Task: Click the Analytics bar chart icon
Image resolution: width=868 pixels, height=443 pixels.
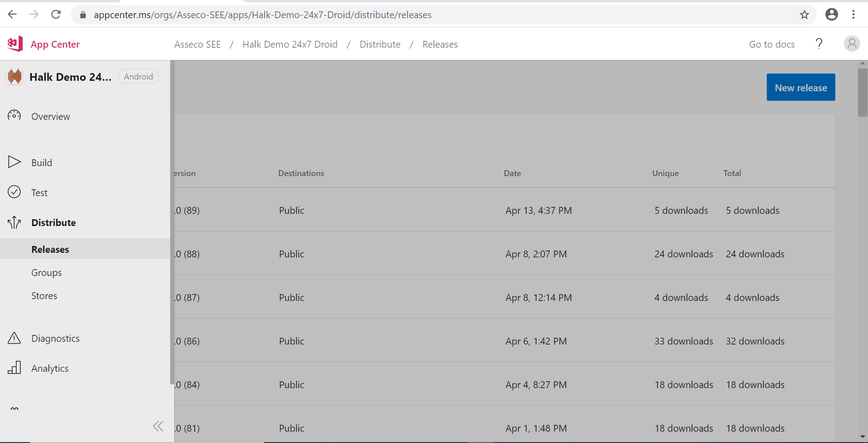Action: pos(15,368)
